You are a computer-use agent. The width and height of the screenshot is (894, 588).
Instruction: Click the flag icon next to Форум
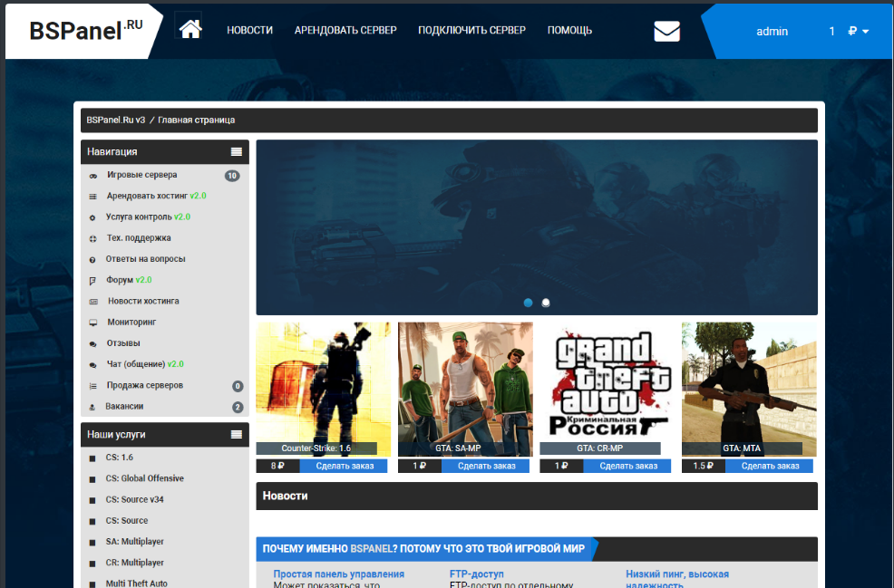pos(92,281)
